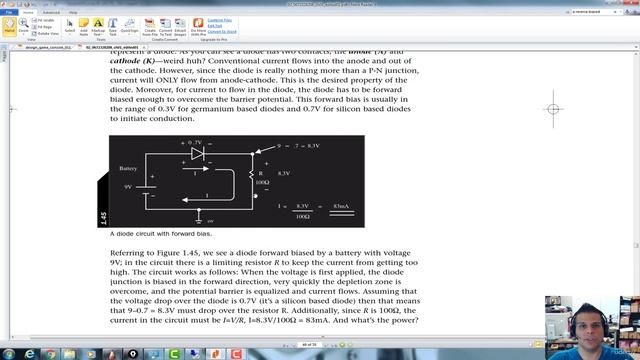The height and width of the screenshot is (360, 640).
Task: Click the page number field in status bar
Action: click(x=309, y=345)
